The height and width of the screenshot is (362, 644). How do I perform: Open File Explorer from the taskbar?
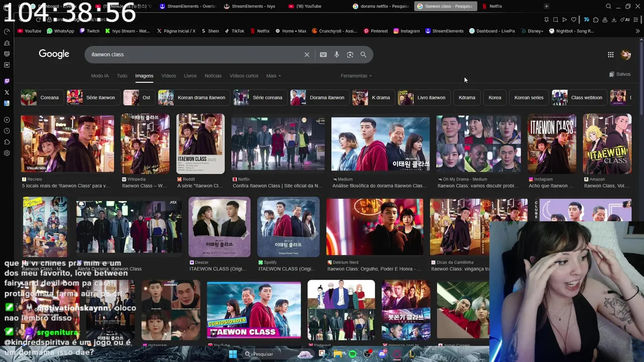pos(338,354)
